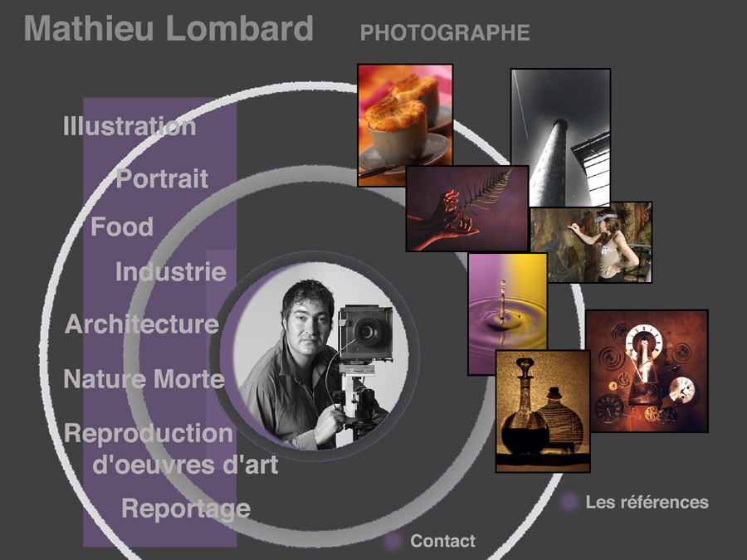The height and width of the screenshot is (560, 747).
Task: Open the Reportage section
Action: coord(186,509)
